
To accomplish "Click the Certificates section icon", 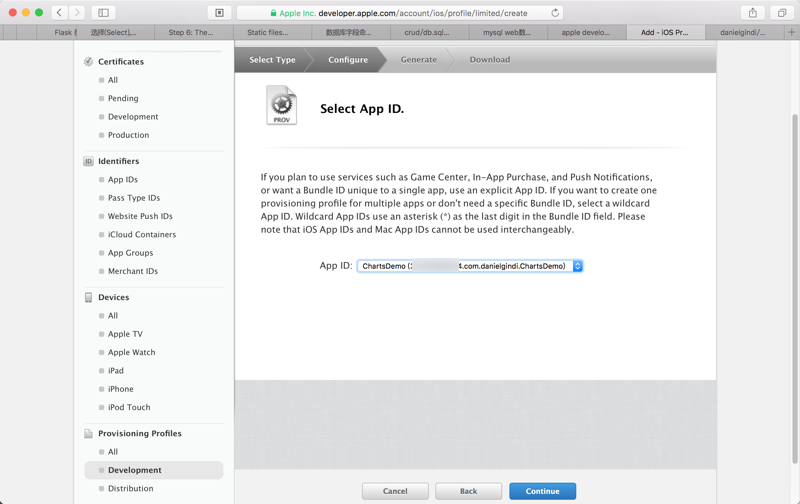I will pyautogui.click(x=88, y=61).
